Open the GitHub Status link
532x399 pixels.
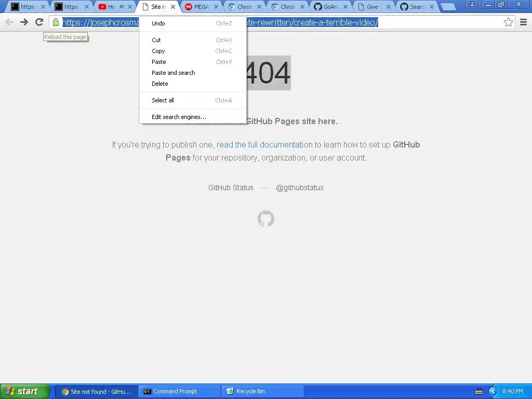[231, 188]
